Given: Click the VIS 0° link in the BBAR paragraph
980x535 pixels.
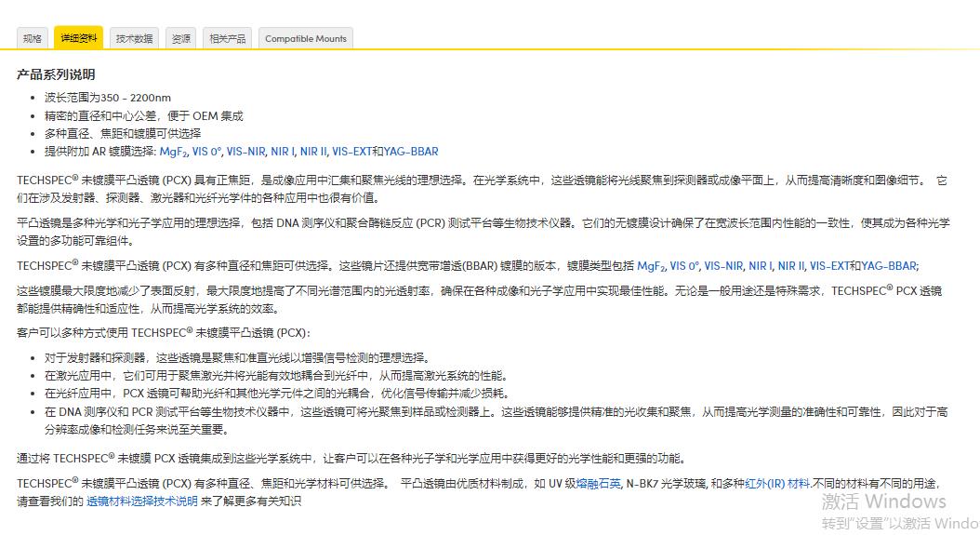Looking at the screenshot, I should click(x=684, y=266).
